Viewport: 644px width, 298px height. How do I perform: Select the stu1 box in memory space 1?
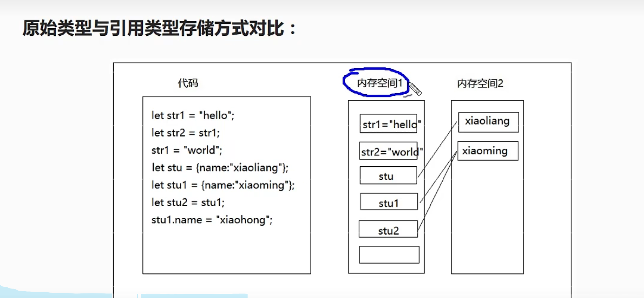[389, 202]
